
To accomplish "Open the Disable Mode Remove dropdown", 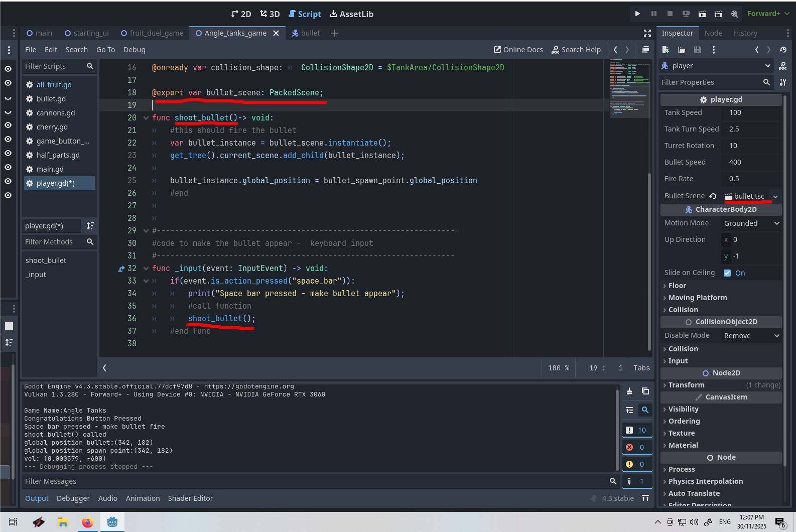I will point(751,336).
